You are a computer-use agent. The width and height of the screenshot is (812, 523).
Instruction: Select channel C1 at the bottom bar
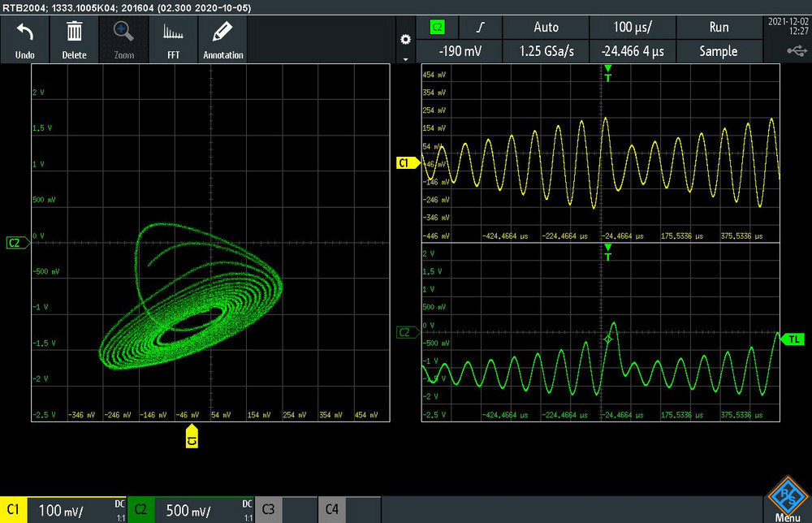[14, 509]
